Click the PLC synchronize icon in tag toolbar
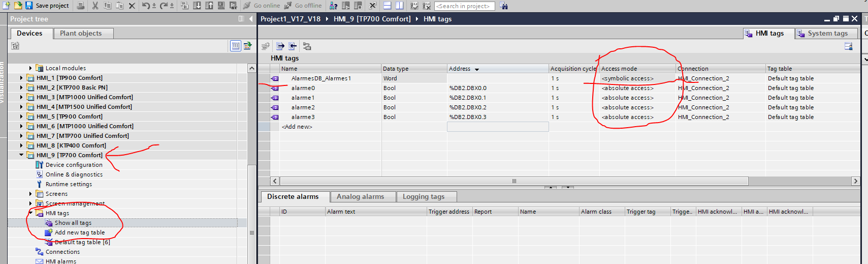Screen dimensions: 868x264 point(307,46)
